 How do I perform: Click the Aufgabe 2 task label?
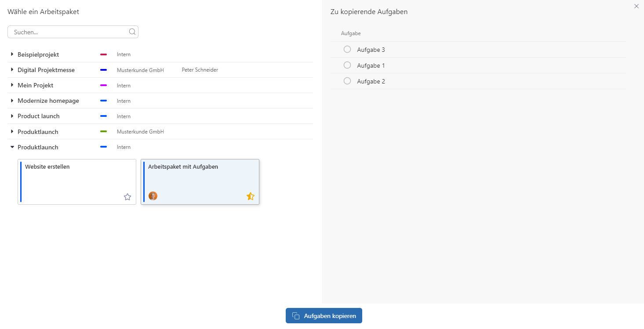(x=371, y=81)
